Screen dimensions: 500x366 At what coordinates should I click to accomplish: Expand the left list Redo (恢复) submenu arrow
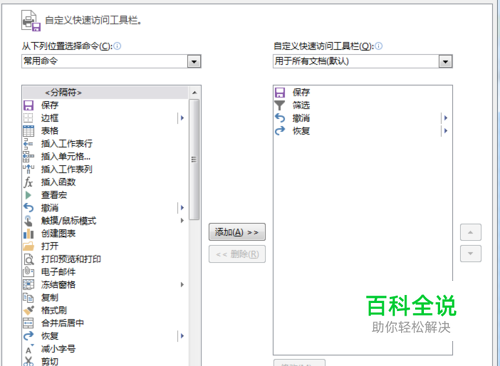coord(182,336)
